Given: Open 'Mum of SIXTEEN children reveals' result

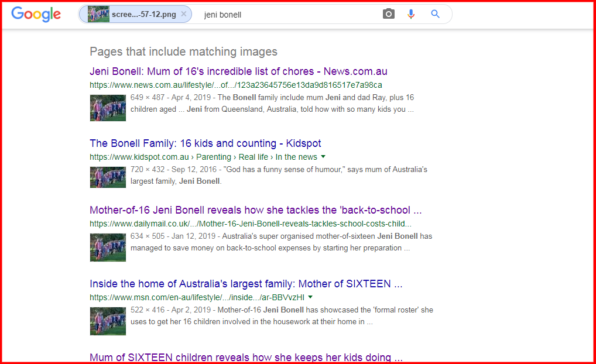Looking at the screenshot, I should 246,357.
